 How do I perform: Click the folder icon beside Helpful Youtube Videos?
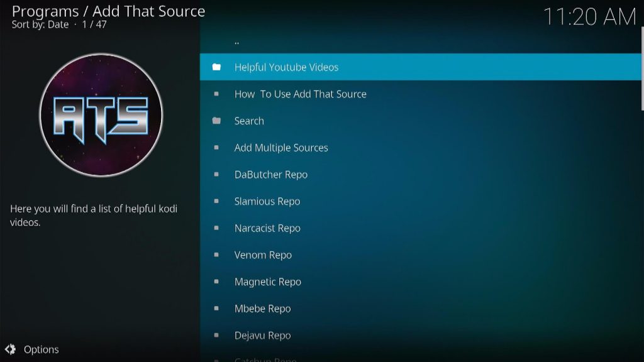tap(216, 67)
